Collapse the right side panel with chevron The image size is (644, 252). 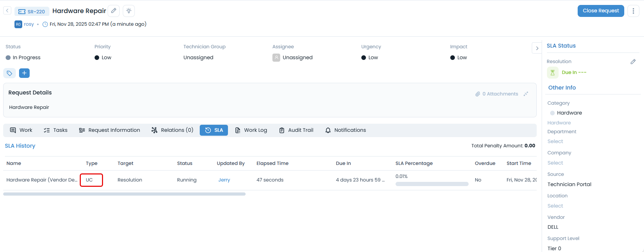[537, 48]
